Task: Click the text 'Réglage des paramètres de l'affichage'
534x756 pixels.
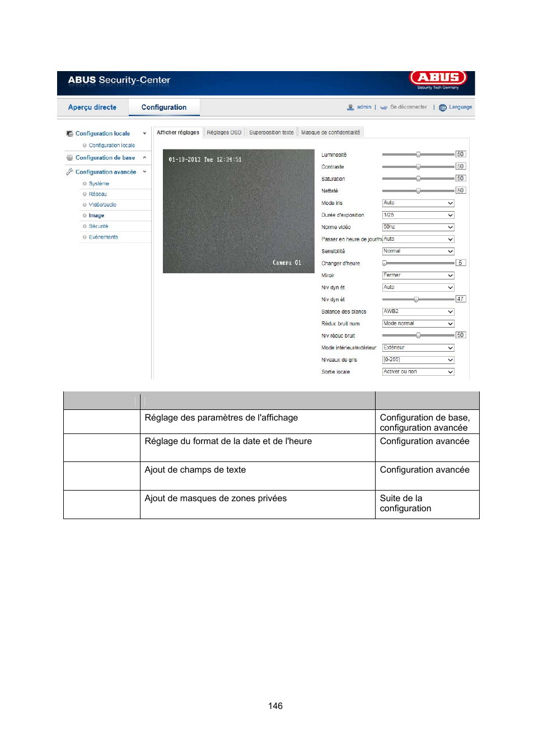Action: (221, 418)
